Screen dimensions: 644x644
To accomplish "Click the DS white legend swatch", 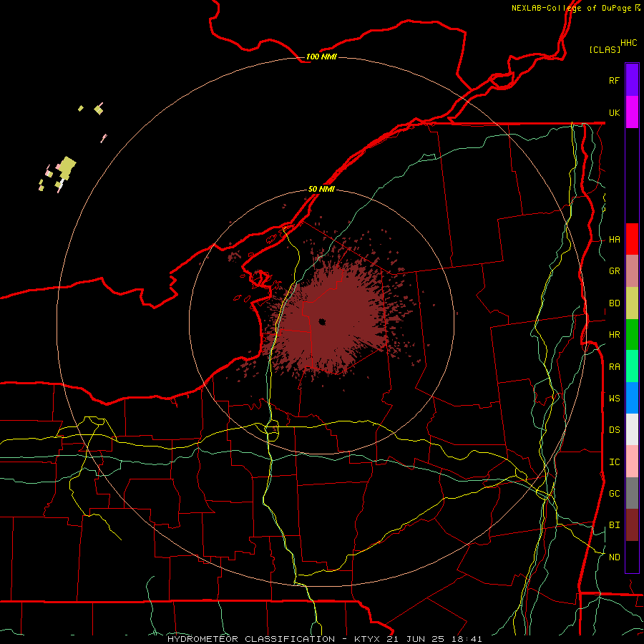I will point(632,429).
